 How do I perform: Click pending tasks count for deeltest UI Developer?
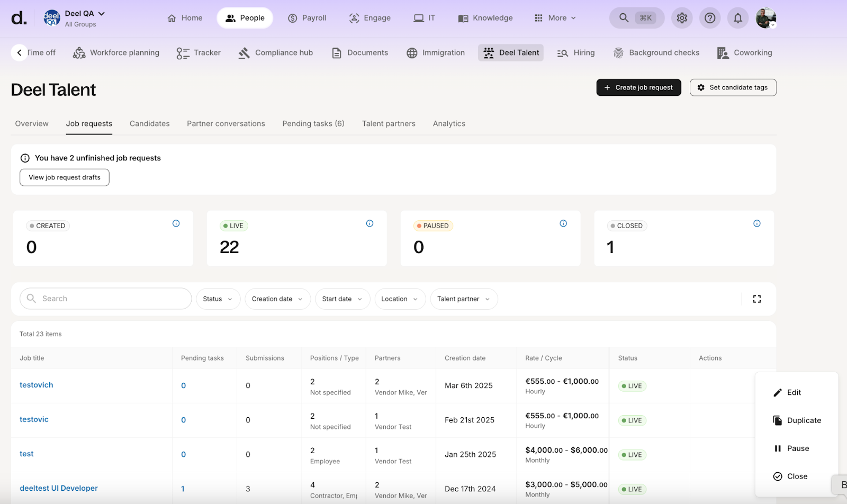pyautogui.click(x=183, y=489)
